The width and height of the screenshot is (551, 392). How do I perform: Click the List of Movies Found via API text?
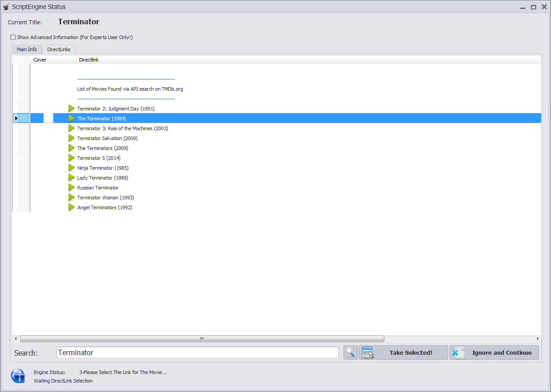point(130,89)
